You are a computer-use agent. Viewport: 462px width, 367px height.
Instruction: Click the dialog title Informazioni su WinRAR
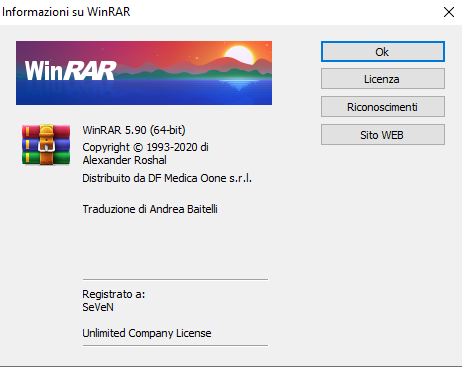pos(66,12)
